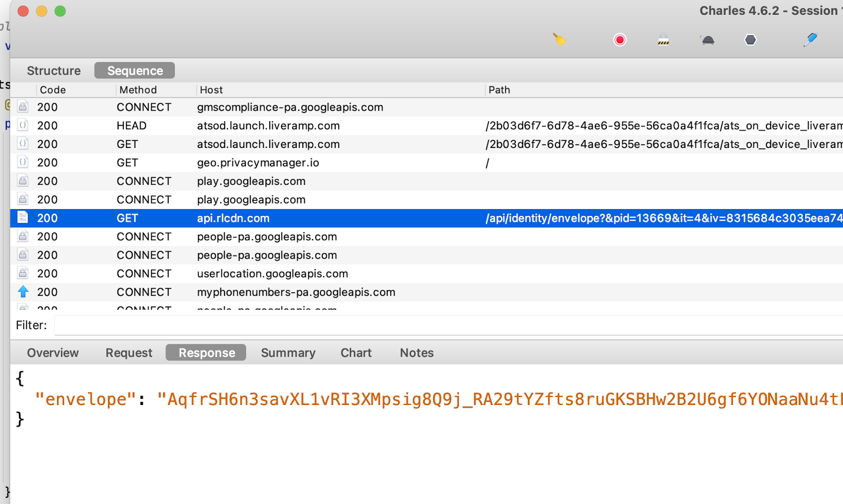Open the Overview tab
This screenshot has height=504, width=843.
point(53,353)
